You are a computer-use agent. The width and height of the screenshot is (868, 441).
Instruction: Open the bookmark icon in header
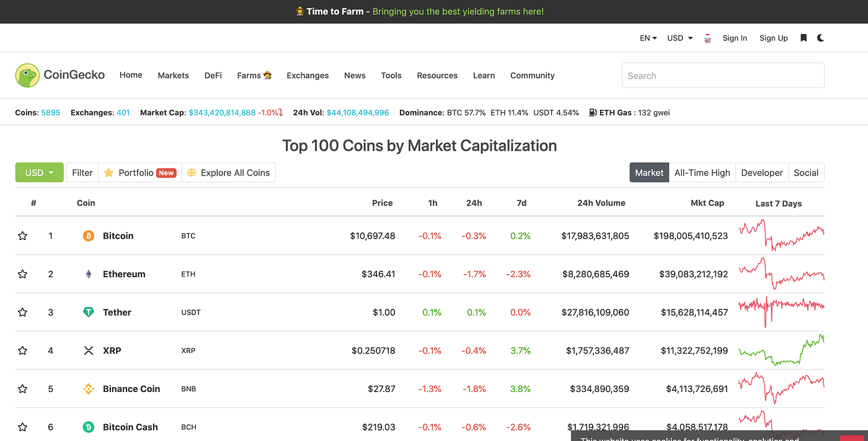(x=804, y=38)
